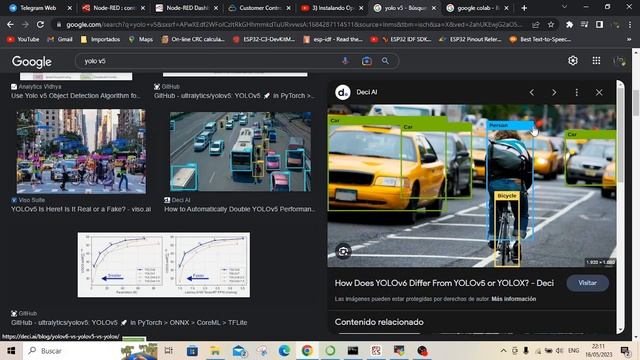Close the Telegram Web tab

pyautogui.click(x=69, y=8)
